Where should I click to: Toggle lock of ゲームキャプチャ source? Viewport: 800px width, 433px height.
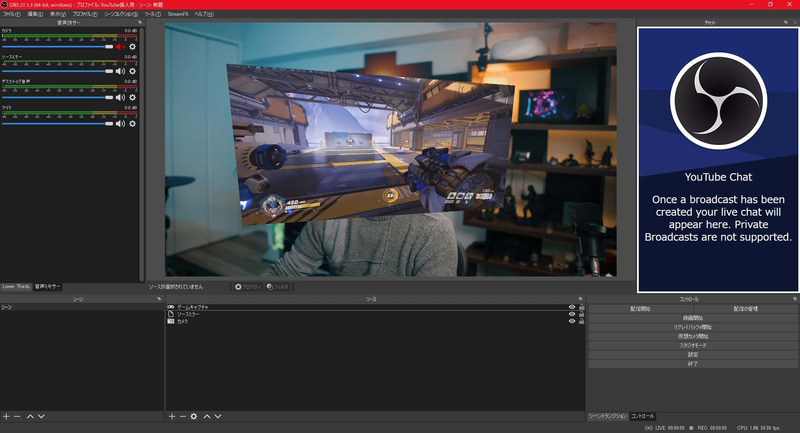point(581,307)
